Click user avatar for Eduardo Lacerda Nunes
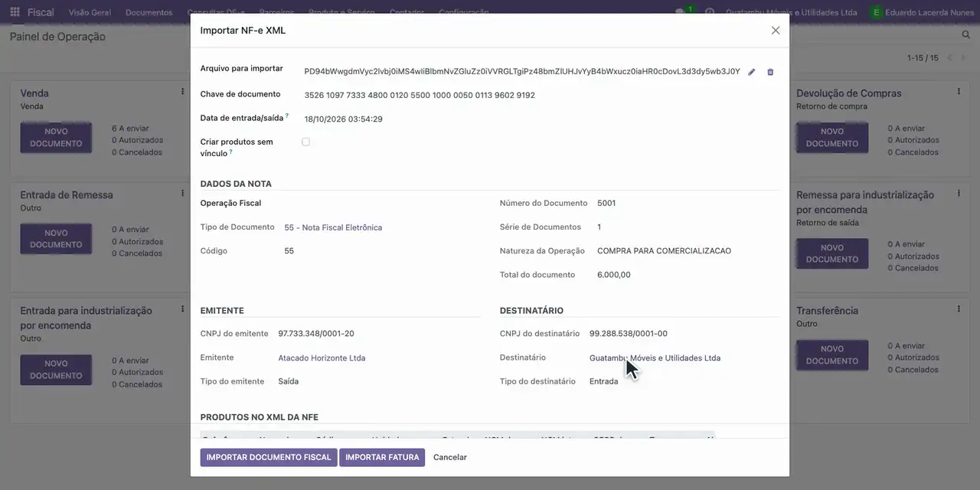Viewport: 980px width, 490px height. click(x=877, y=12)
